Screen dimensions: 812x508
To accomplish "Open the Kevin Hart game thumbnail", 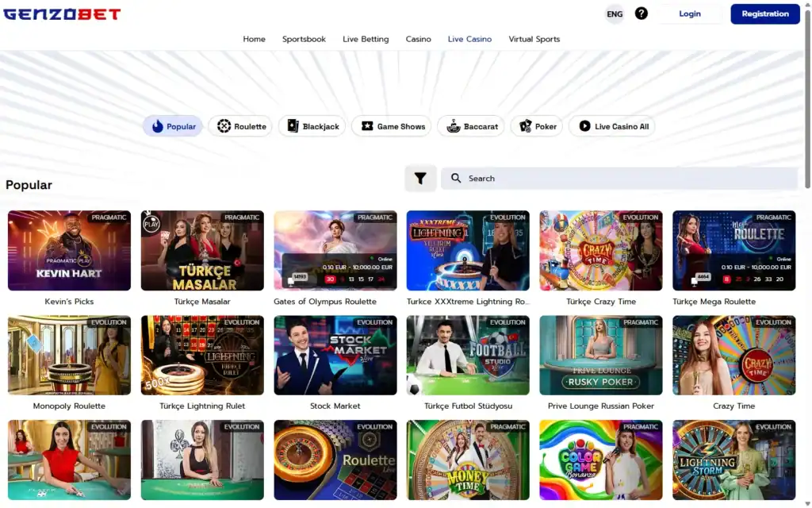I will (70, 250).
